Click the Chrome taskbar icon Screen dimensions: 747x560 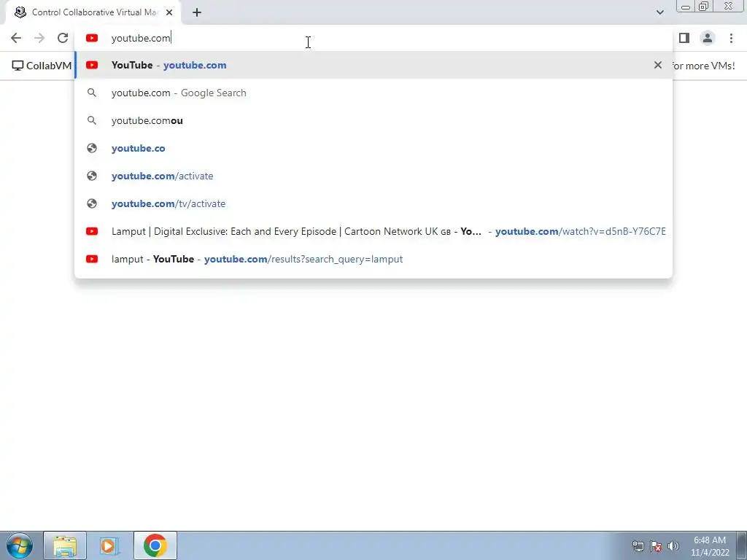point(155,545)
